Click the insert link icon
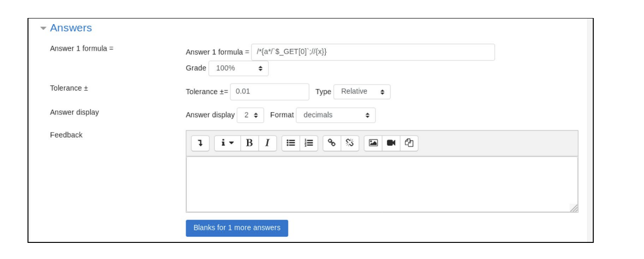 [332, 143]
